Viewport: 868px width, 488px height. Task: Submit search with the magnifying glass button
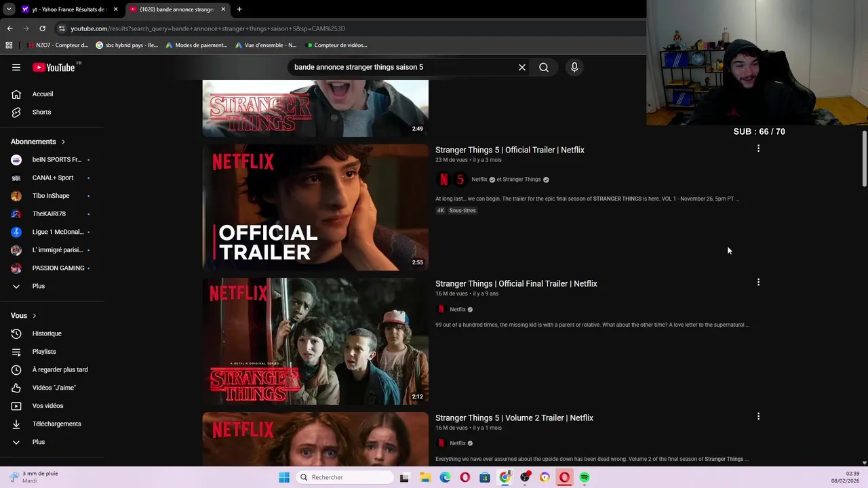click(x=544, y=67)
